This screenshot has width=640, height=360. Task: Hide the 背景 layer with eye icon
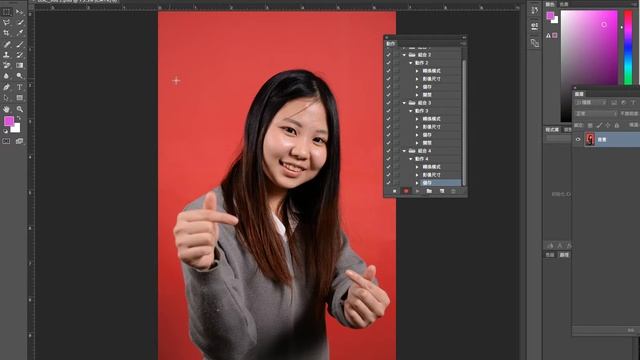coord(578,140)
